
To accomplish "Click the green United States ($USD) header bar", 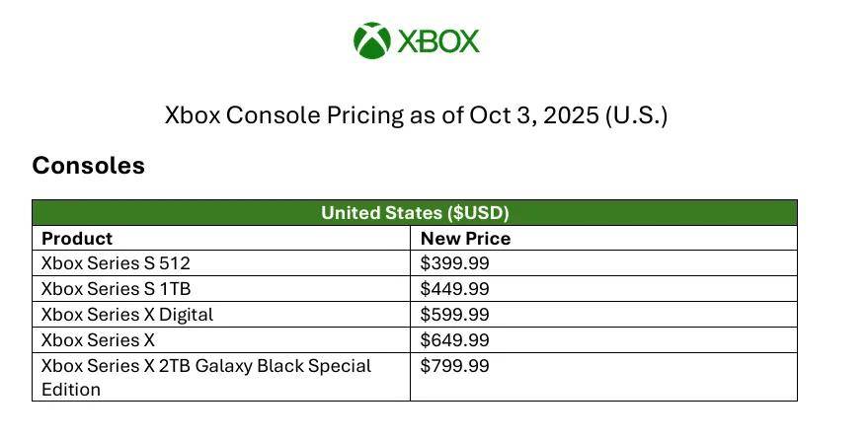I will (415, 212).
